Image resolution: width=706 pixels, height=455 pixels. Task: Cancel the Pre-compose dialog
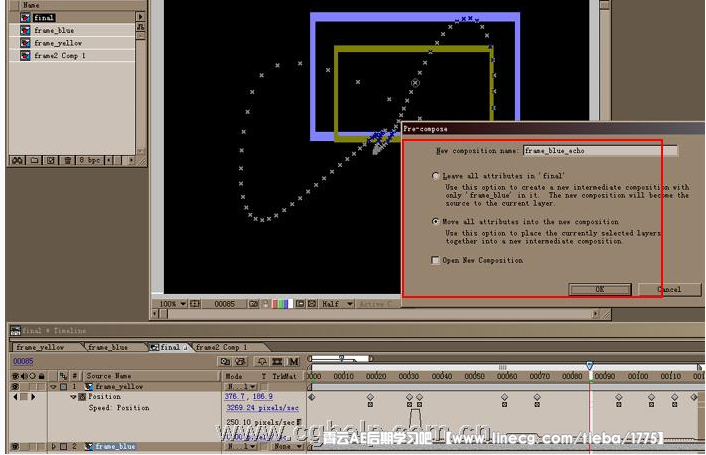tap(669, 289)
